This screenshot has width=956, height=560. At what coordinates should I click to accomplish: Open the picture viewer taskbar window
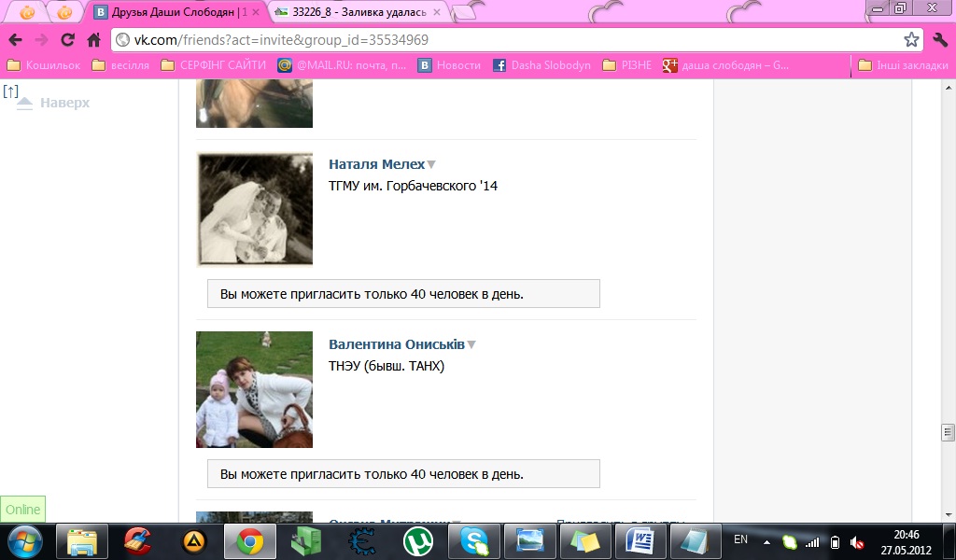click(530, 541)
